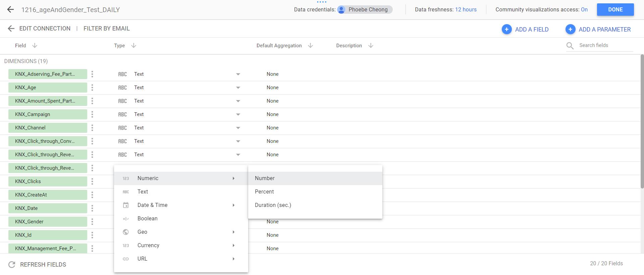Select Percent from the Numeric submenu

pos(264,192)
